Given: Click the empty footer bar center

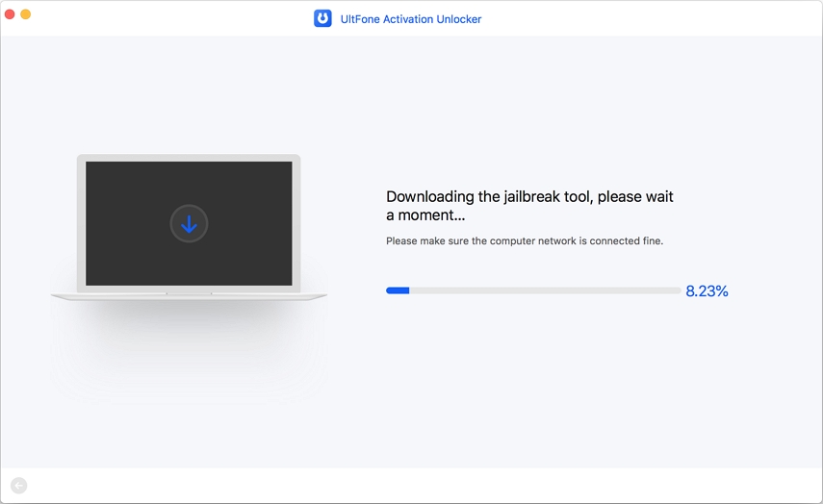Looking at the screenshot, I should point(411,486).
